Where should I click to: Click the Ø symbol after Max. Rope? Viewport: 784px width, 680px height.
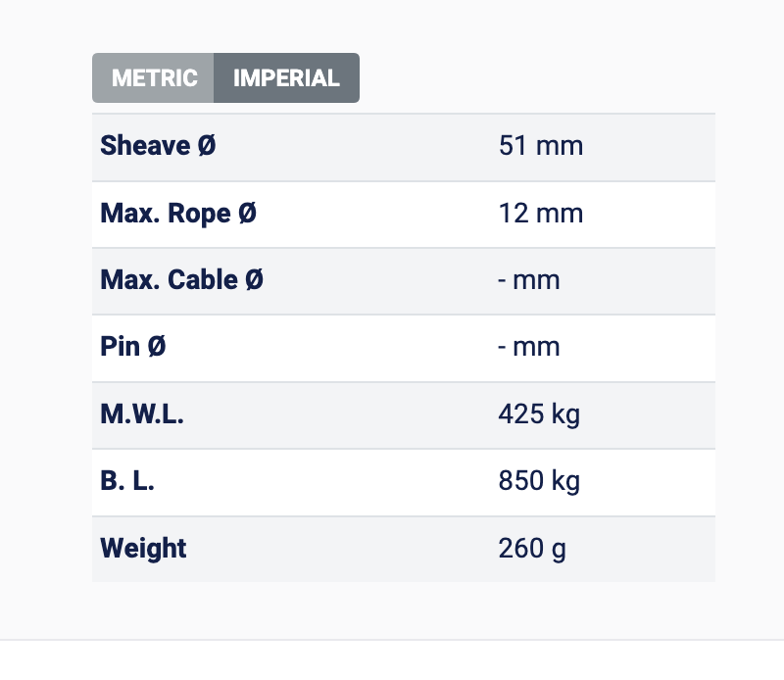[x=247, y=213]
